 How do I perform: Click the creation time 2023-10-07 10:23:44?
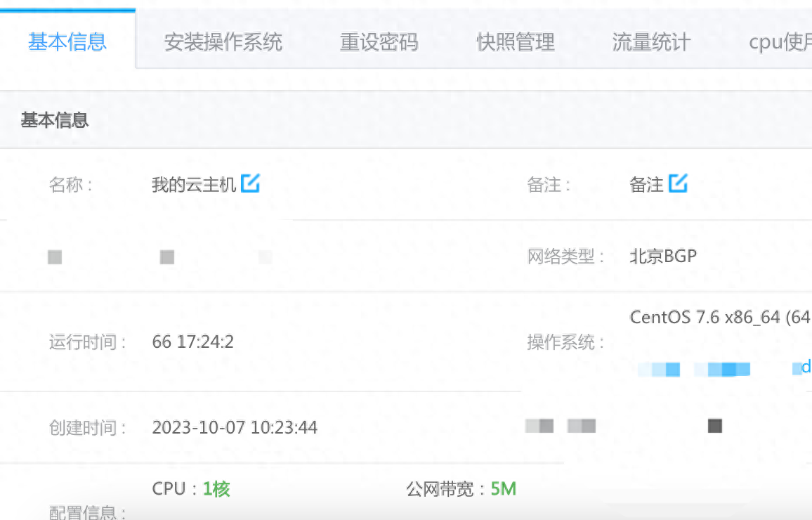(x=235, y=427)
